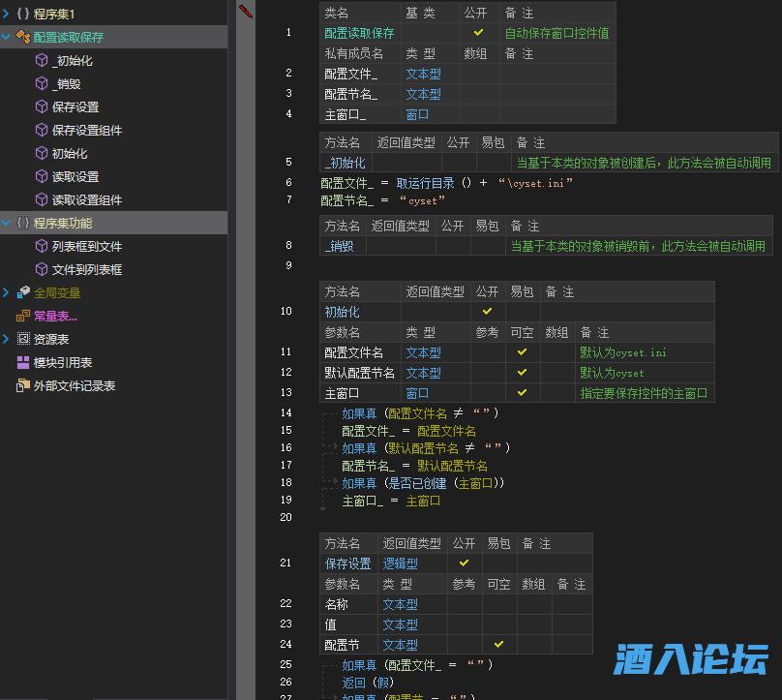Image resolution: width=782 pixels, height=700 pixels.
Task: Click the 文本型 type of 配置文件_
Action: 423,74
